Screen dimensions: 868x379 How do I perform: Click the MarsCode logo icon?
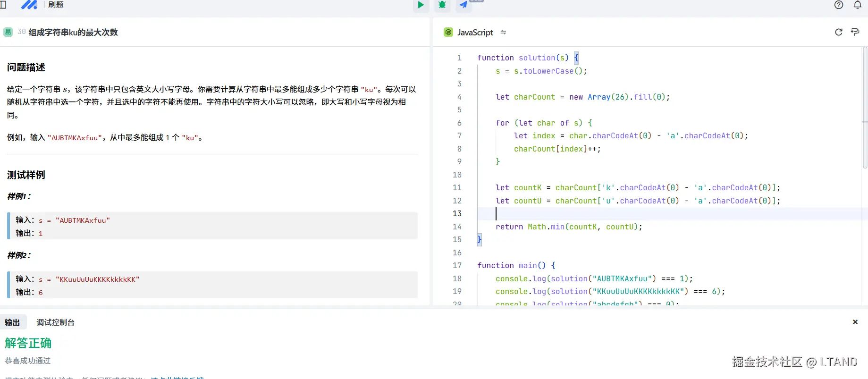pyautogui.click(x=29, y=5)
